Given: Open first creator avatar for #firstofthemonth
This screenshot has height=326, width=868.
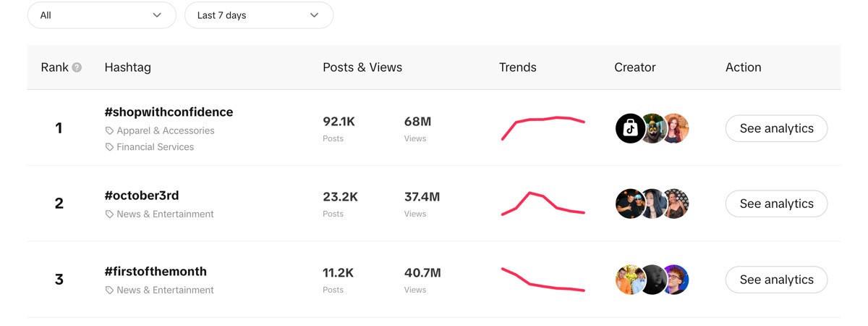Looking at the screenshot, I should 629,280.
